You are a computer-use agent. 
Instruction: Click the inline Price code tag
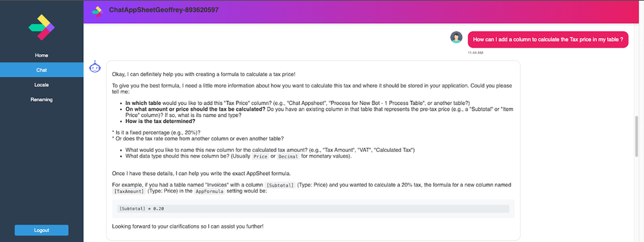click(261, 156)
